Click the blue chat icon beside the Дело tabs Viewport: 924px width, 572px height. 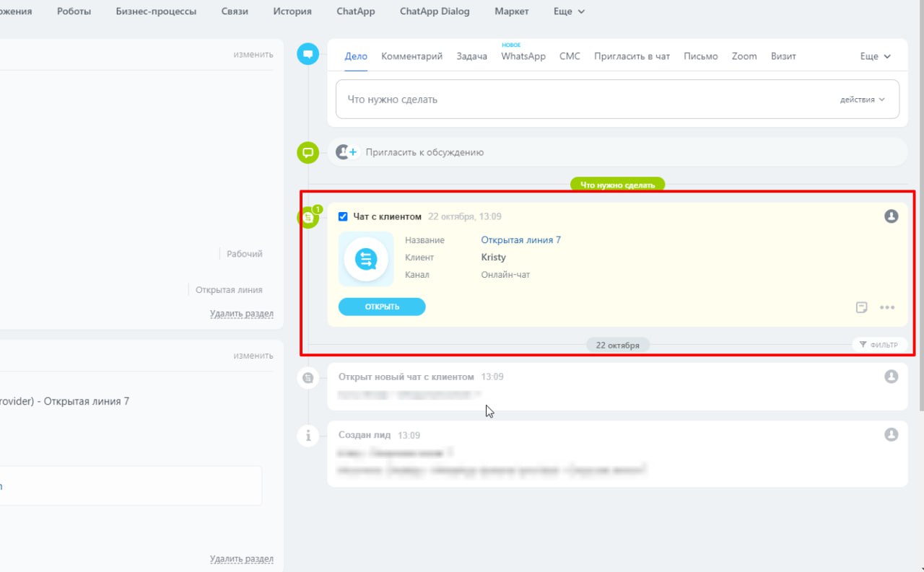coord(308,53)
